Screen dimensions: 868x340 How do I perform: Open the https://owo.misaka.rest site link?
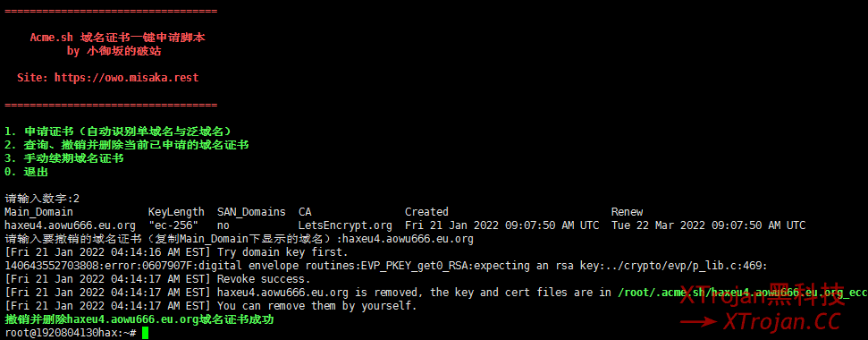126,78
